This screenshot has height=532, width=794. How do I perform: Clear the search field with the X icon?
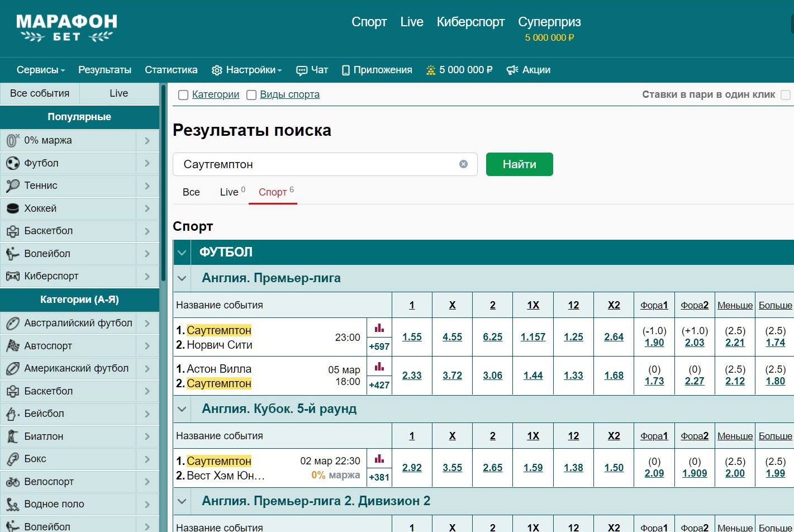[x=463, y=164]
